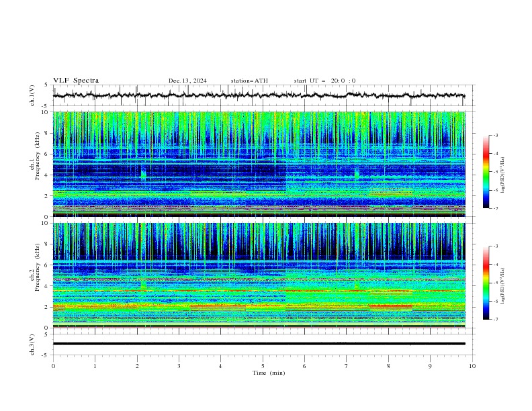Select the date "Dec. 13, 2024"

[x=187, y=81]
